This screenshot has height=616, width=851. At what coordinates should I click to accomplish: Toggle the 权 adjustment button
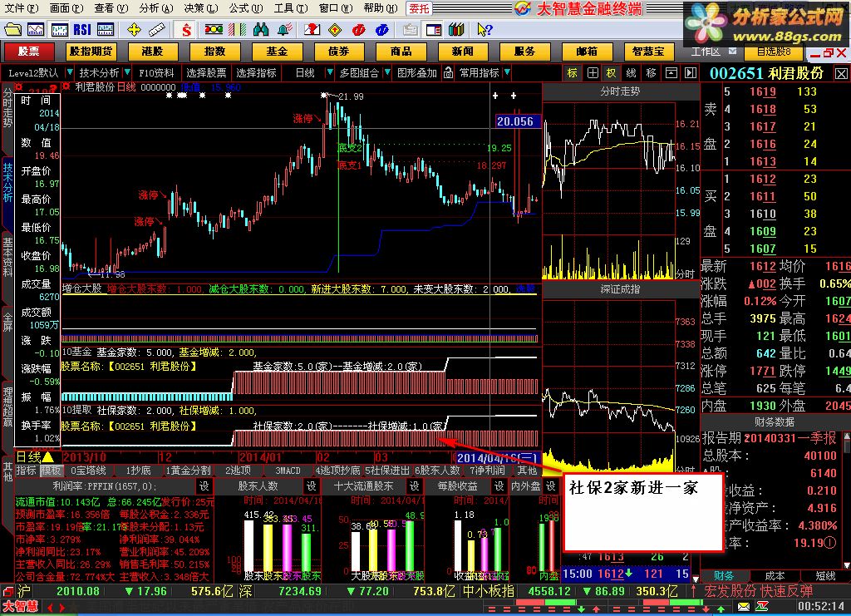tap(612, 72)
